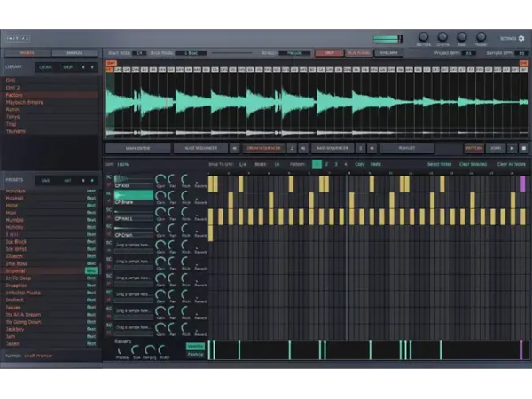
Task: Open the drum sequencer pattern number selector
Action: pyautogui.click(x=292, y=148)
